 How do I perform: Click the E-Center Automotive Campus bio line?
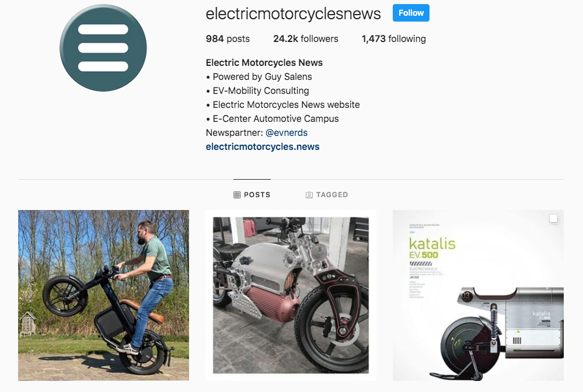(x=272, y=118)
